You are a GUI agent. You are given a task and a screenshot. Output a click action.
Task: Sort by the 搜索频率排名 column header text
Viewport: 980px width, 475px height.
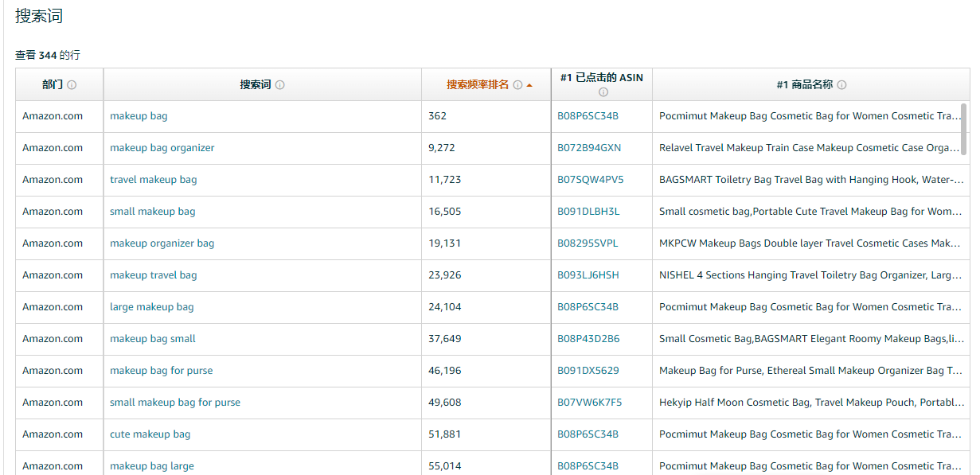coord(477,85)
